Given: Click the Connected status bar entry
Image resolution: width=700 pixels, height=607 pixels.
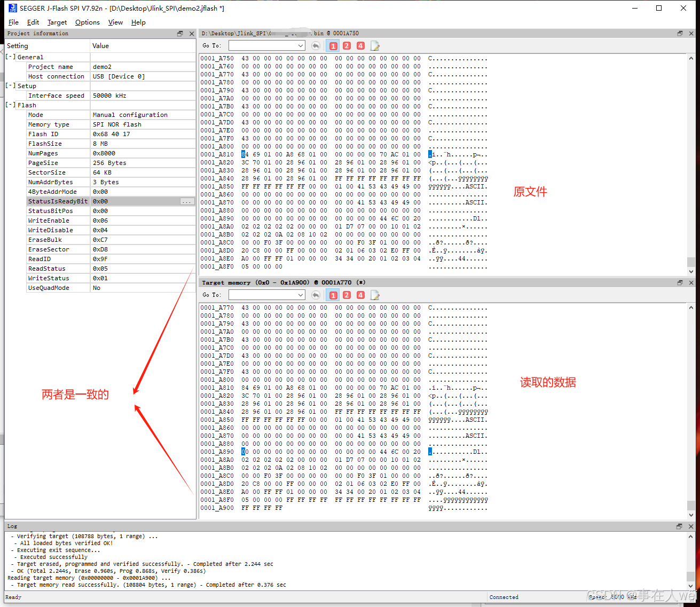Looking at the screenshot, I should pyautogui.click(x=504, y=597).
